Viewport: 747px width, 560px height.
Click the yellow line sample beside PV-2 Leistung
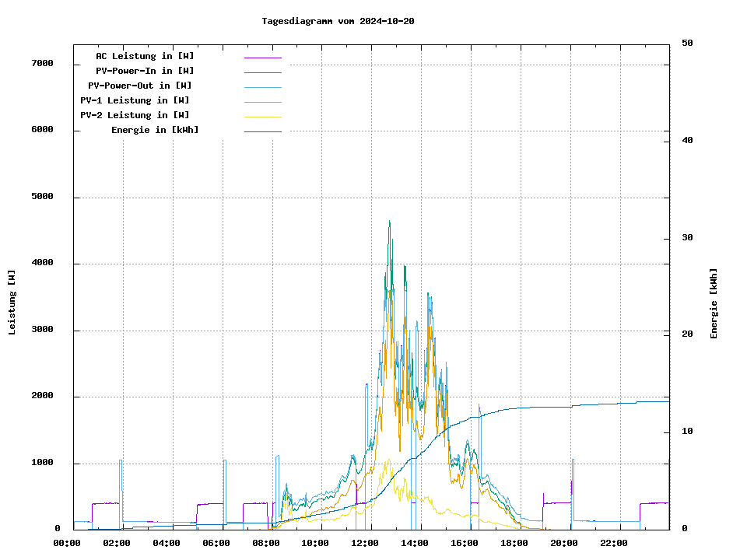tap(262, 117)
